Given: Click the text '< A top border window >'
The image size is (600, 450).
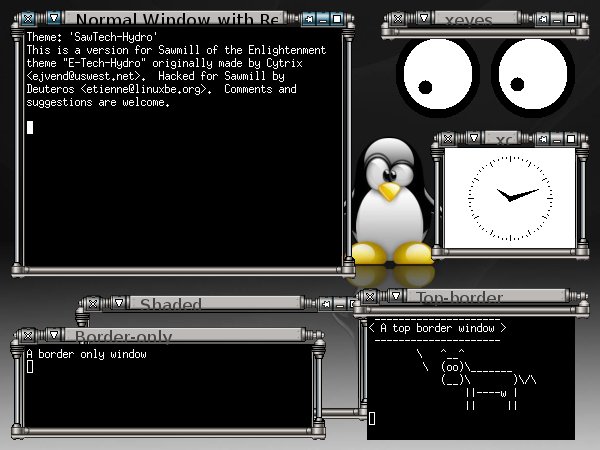Looking at the screenshot, I should [438, 328].
